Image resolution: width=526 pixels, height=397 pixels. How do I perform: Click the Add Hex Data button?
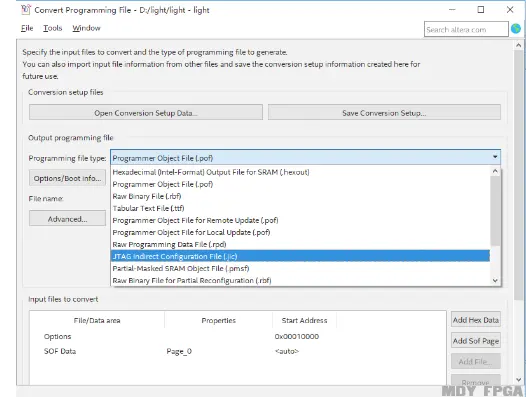click(x=476, y=320)
